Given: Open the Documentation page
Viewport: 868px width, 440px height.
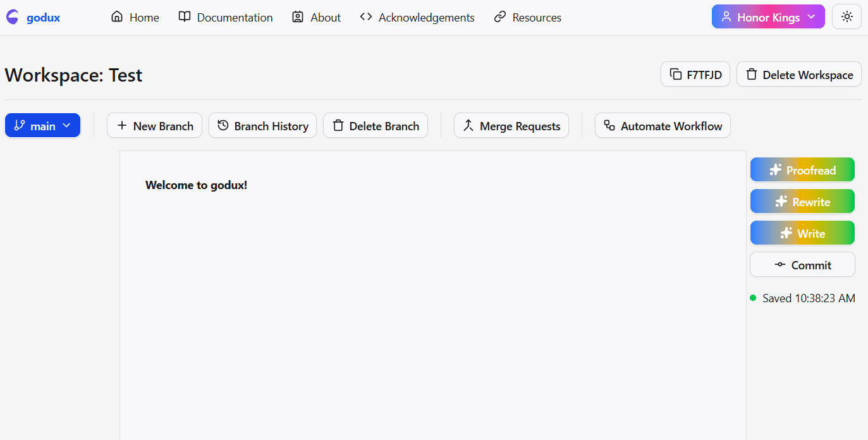Looking at the screenshot, I should pos(226,18).
